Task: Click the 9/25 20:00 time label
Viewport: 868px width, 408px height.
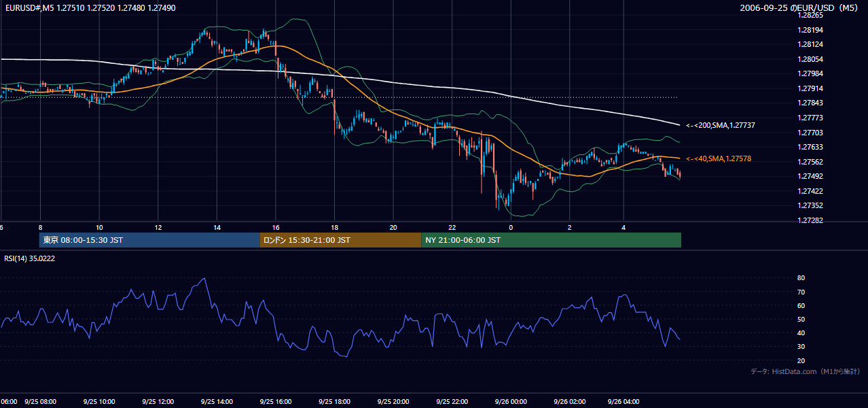Action: (x=393, y=401)
